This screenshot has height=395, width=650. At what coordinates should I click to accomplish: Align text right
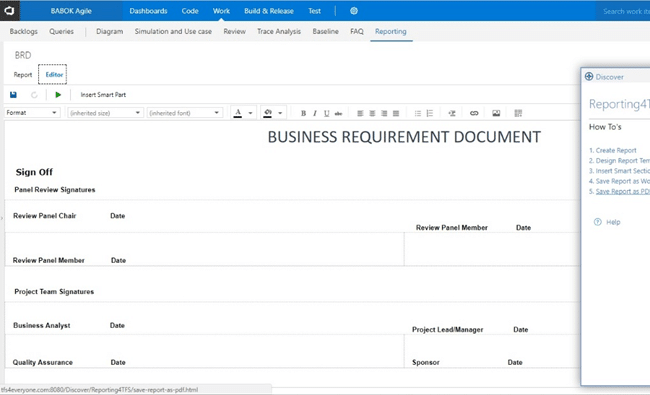[384, 113]
